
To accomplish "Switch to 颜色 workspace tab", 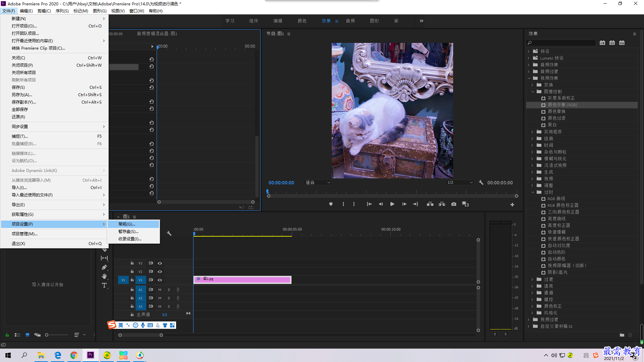I will [x=302, y=21].
